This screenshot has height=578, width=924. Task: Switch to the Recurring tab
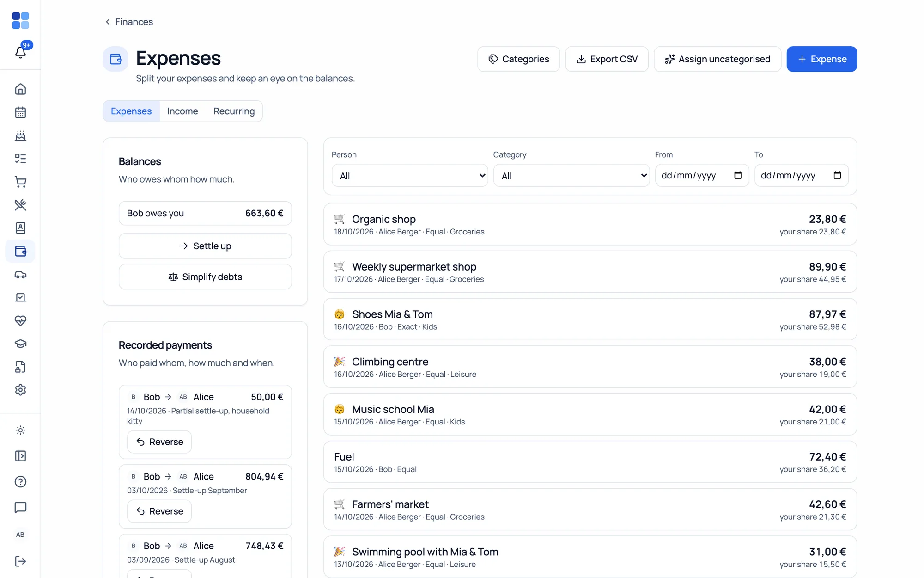click(234, 111)
